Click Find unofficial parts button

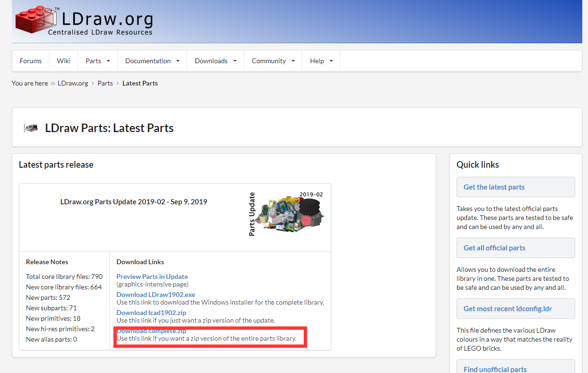pos(516,367)
